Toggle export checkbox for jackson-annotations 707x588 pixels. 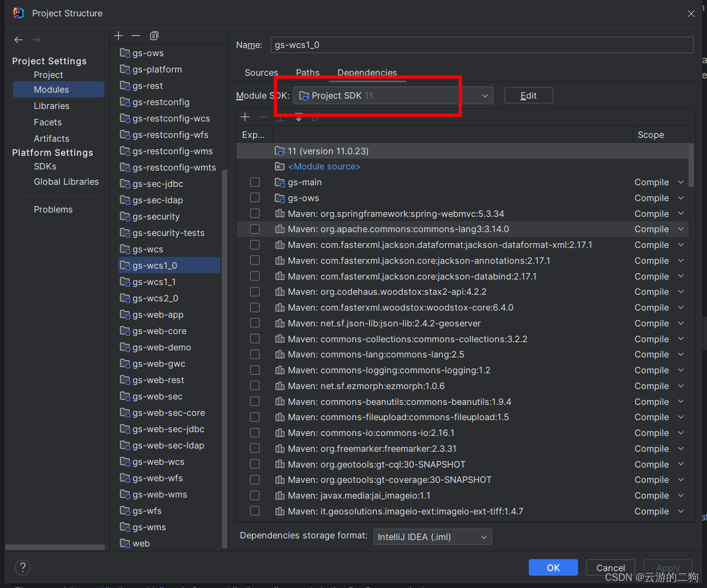255,260
